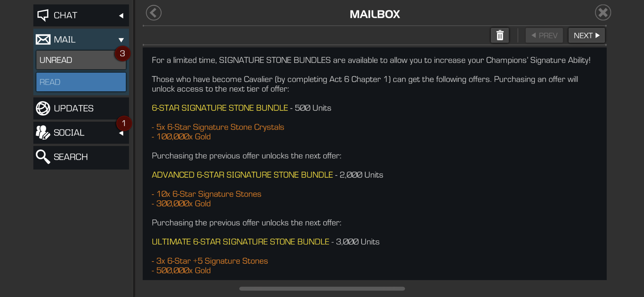Expand the Social section arrow

click(x=121, y=133)
